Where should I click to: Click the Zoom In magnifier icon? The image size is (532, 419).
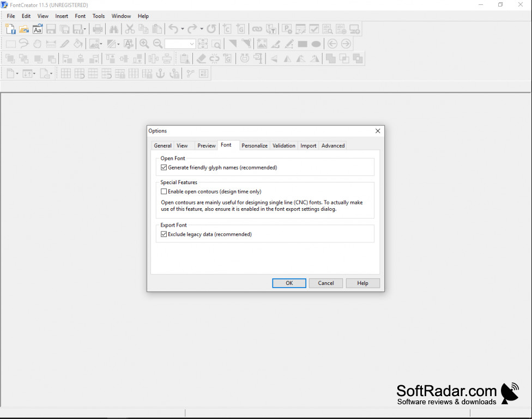point(144,44)
